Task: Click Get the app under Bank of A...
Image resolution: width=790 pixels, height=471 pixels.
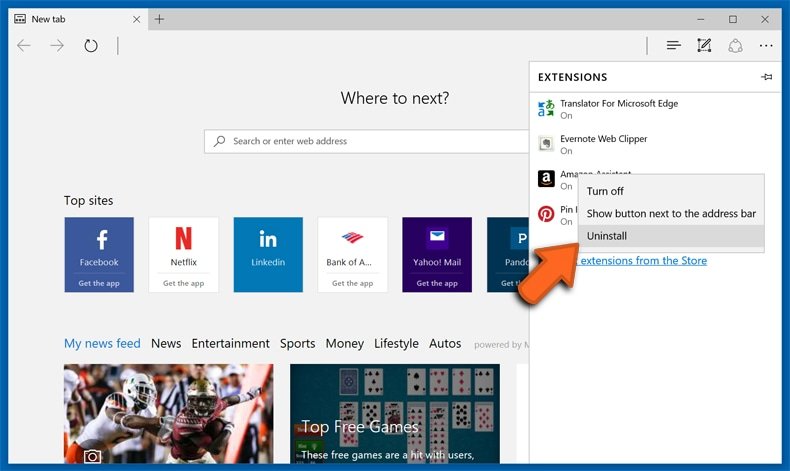Action: pyautogui.click(x=353, y=283)
